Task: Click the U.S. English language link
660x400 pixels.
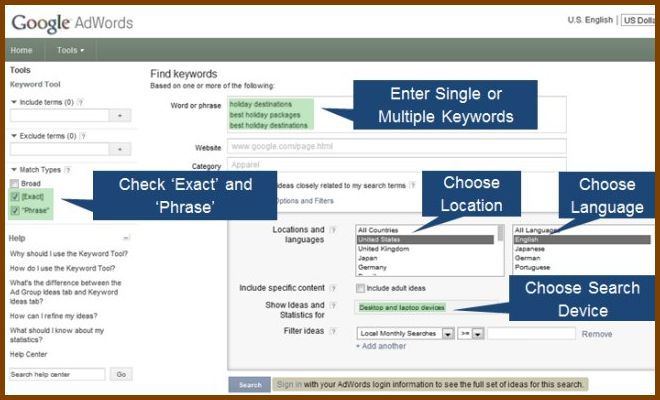Action: [590, 20]
